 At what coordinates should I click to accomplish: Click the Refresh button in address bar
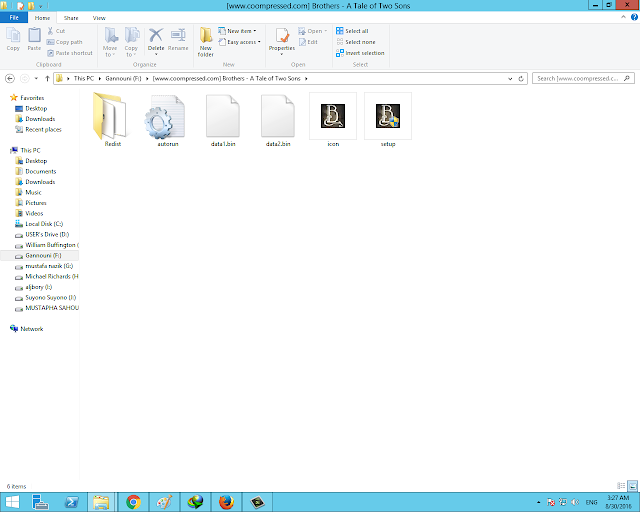(521, 79)
